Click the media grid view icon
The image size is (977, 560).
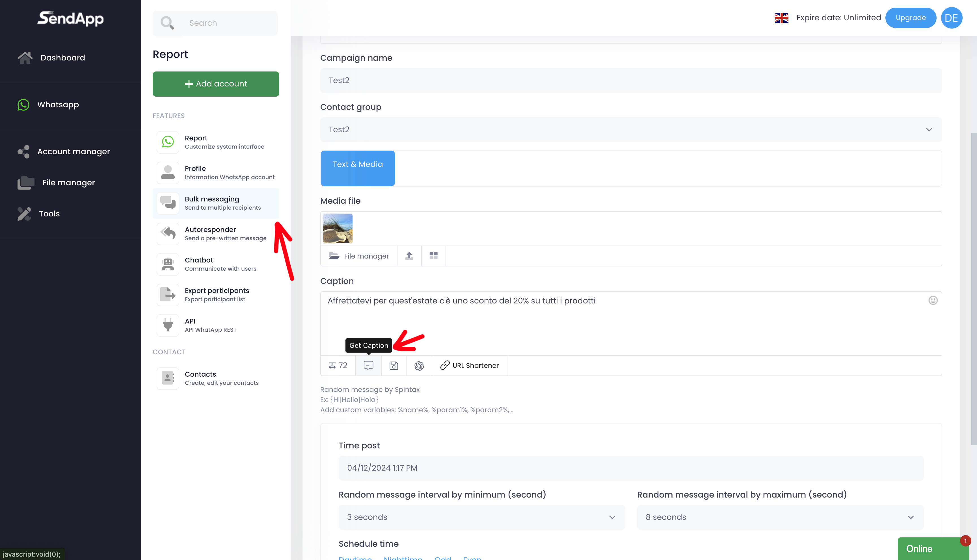click(433, 256)
